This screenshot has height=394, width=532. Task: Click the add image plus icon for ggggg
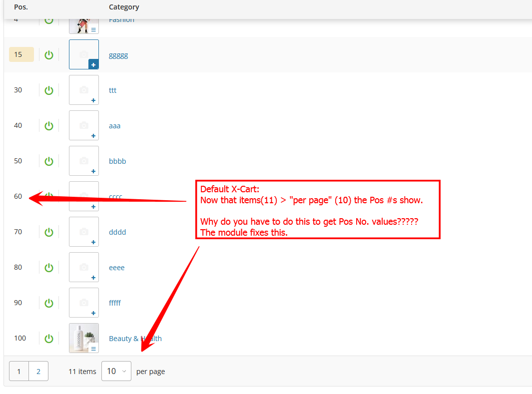(x=93, y=65)
